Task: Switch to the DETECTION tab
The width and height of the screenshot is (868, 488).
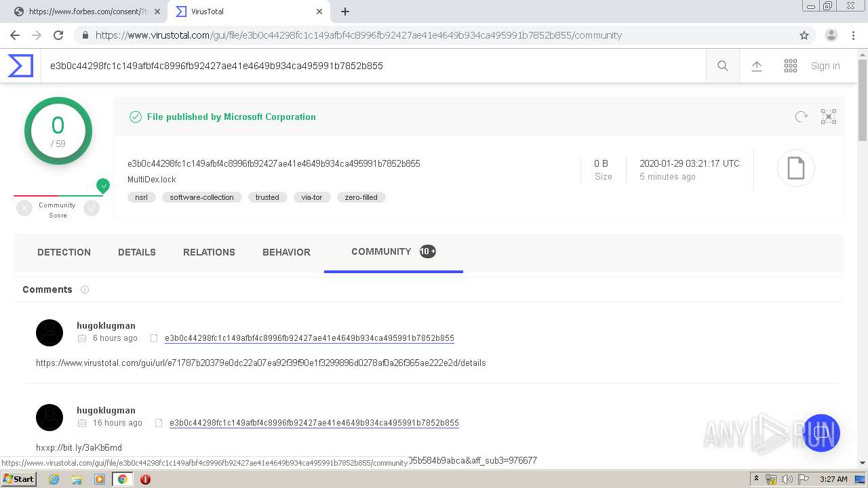Action: [x=64, y=252]
